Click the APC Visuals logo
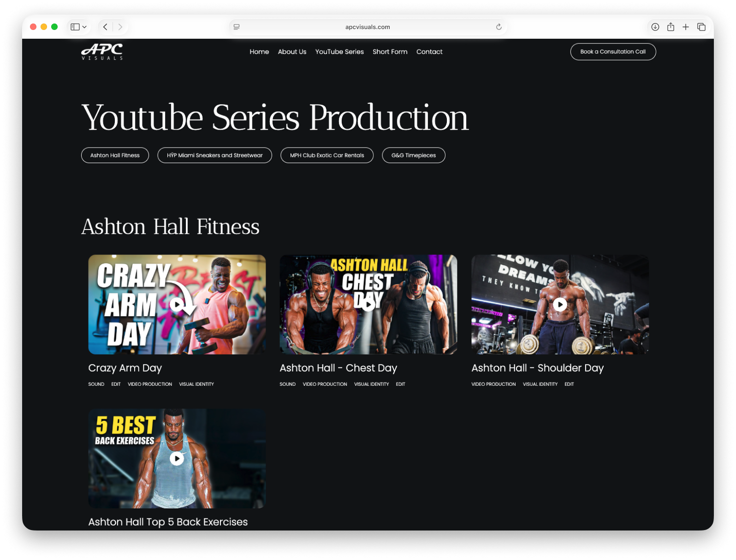 (x=102, y=52)
